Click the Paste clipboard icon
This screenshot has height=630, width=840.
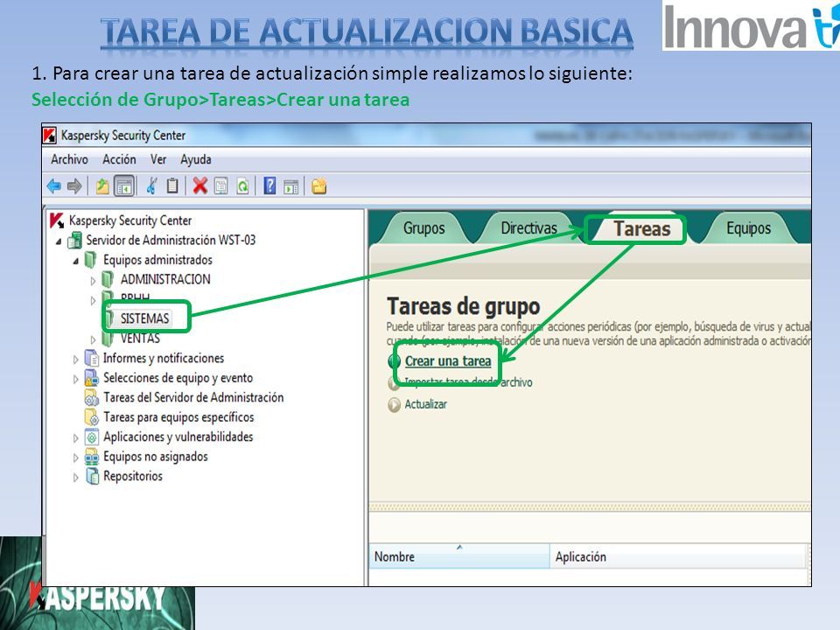coord(172,185)
